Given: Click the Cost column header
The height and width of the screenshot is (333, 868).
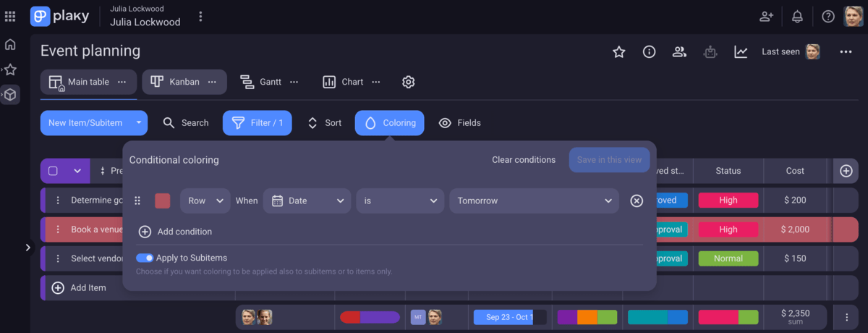Looking at the screenshot, I should pyautogui.click(x=795, y=171).
